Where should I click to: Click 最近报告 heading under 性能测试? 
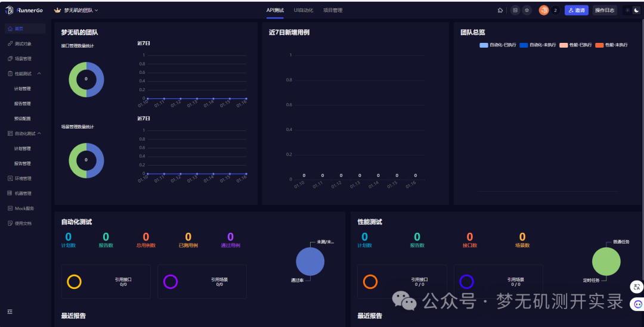click(x=370, y=316)
